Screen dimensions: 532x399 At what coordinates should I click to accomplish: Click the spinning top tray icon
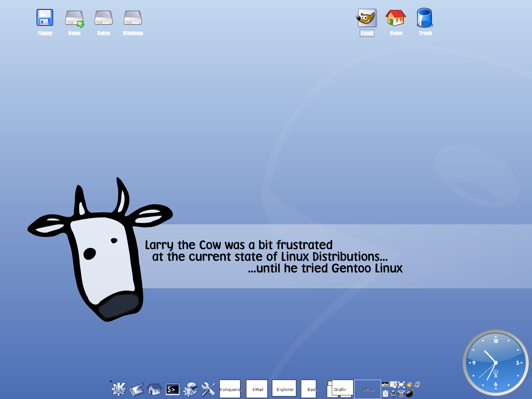pyautogui.click(x=393, y=394)
